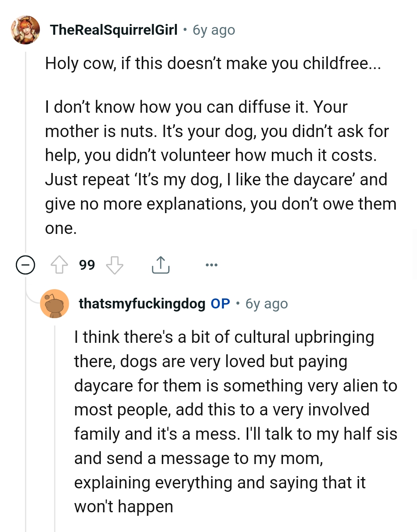Collapse the comment thread with minus button
This screenshot has width=417, height=532.
(25, 265)
